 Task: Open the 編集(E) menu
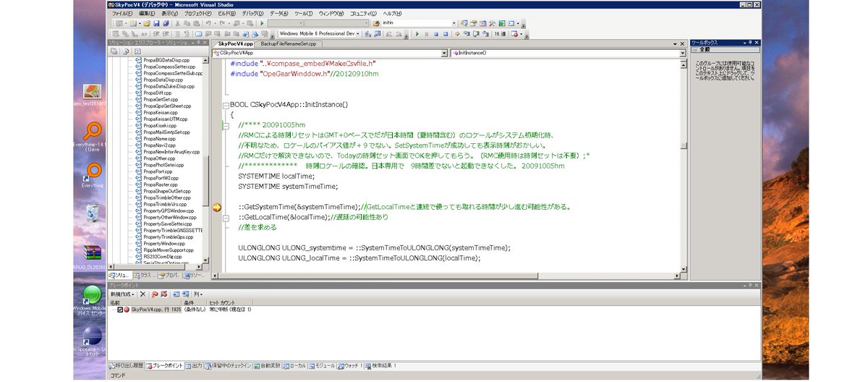[147, 13]
